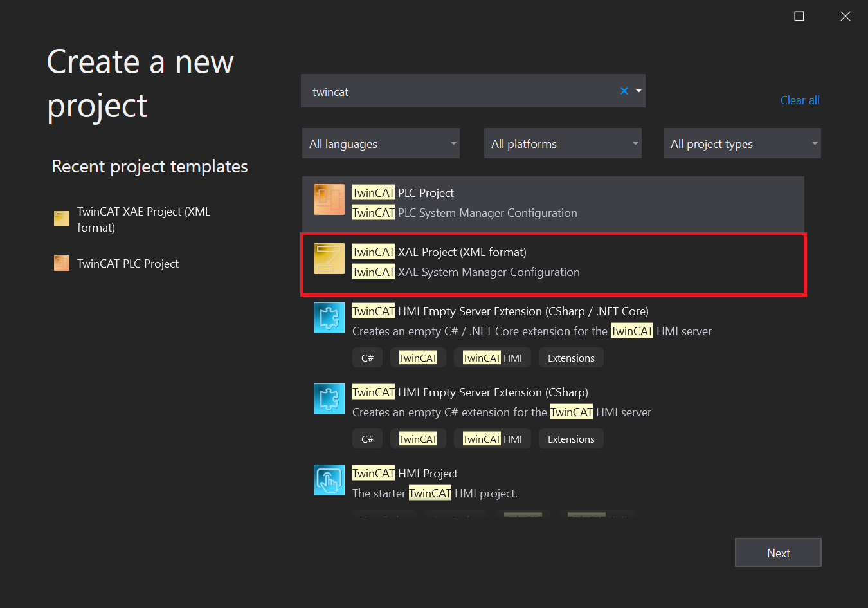Click into the twincat search box
868x608 pixels.
pos(457,91)
